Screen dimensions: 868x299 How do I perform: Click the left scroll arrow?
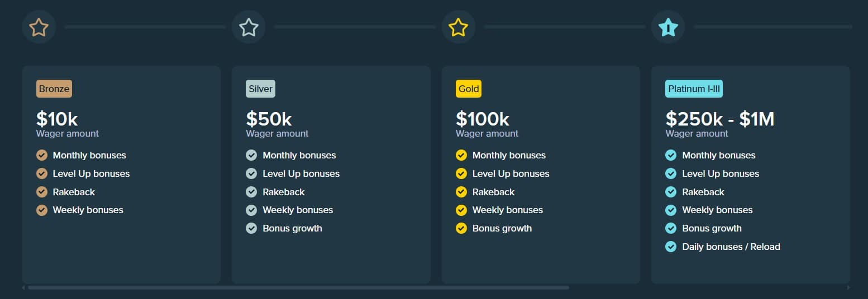point(23,288)
